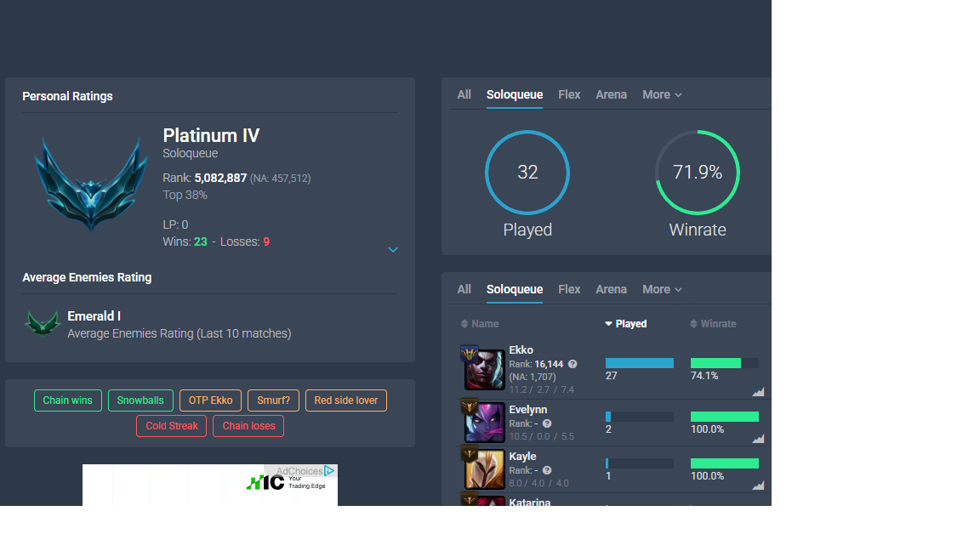This screenshot has width=980, height=551.
Task: Open the More dropdown in the champions table tabs
Action: click(x=662, y=290)
